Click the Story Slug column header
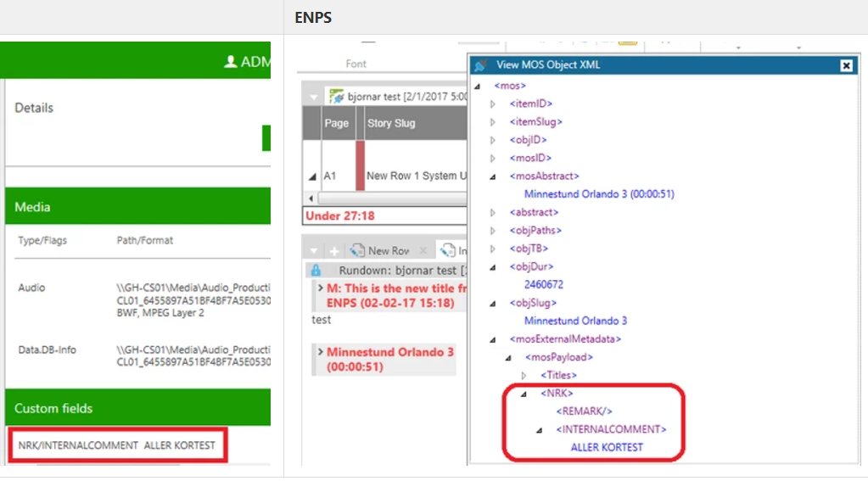868x481 pixels. pyautogui.click(x=391, y=123)
